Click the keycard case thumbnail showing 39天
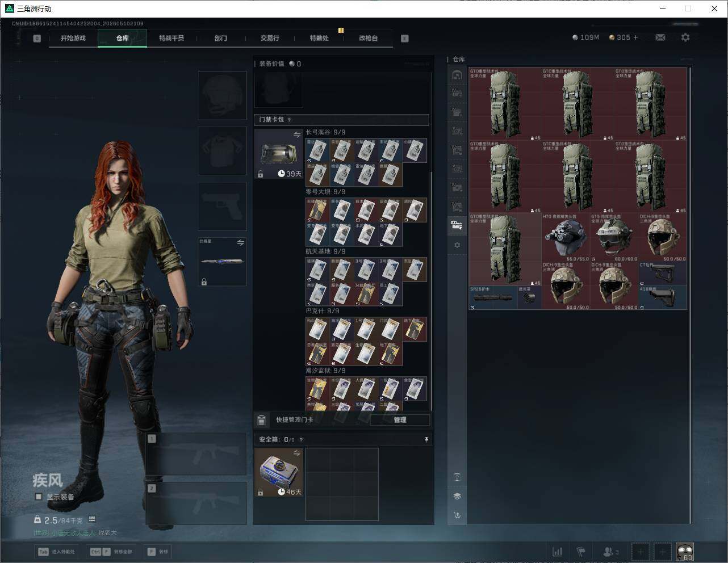 click(x=279, y=154)
